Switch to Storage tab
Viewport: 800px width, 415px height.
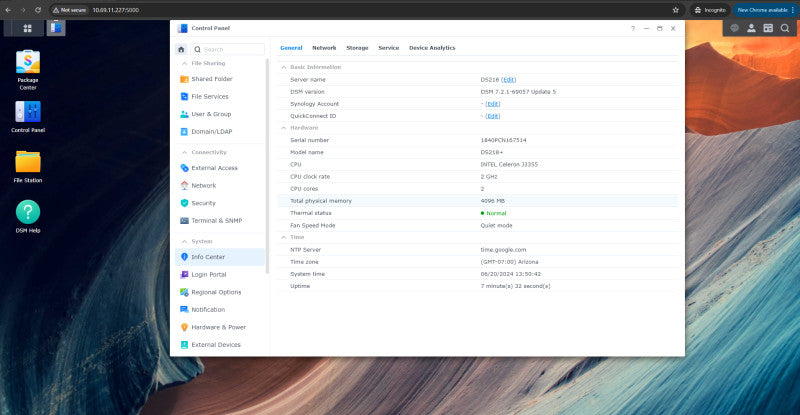pos(357,48)
